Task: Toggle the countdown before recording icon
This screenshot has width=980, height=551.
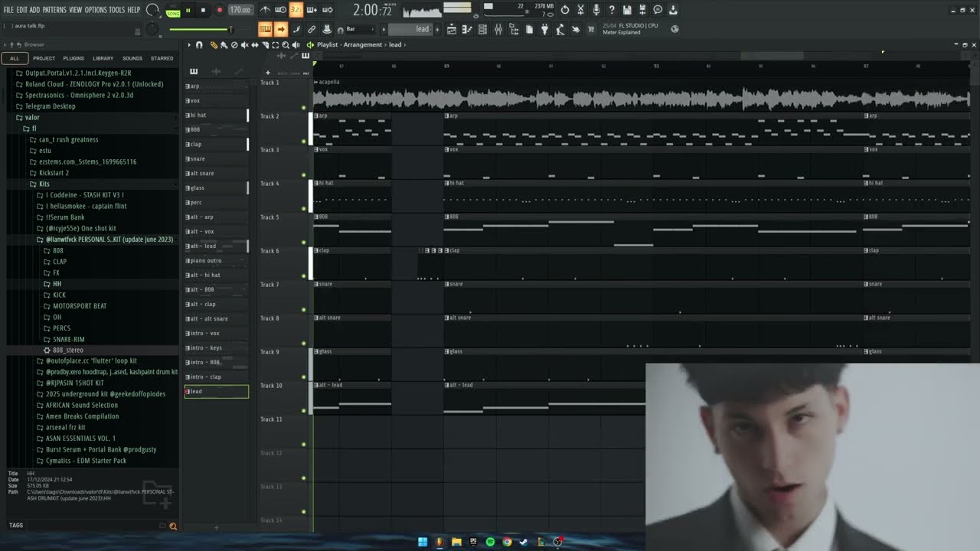Action: [296, 10]
